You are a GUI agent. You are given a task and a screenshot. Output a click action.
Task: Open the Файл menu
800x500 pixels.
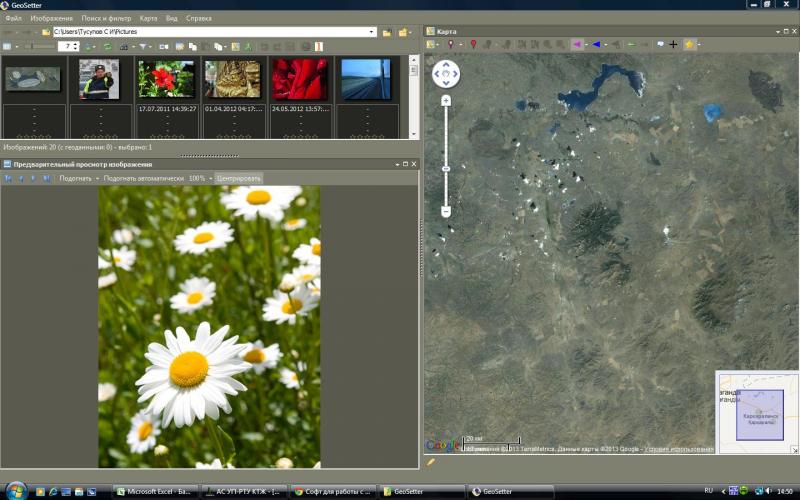tap(14, 18)
